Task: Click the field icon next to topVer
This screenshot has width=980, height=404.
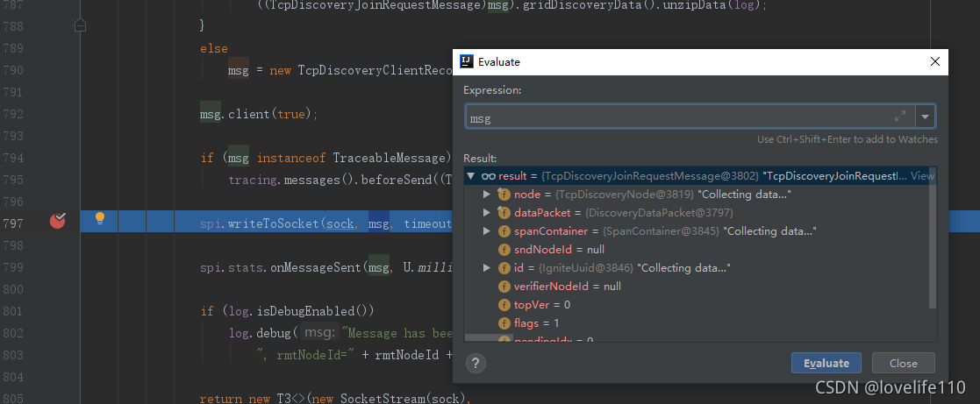Action: [504, 305]
